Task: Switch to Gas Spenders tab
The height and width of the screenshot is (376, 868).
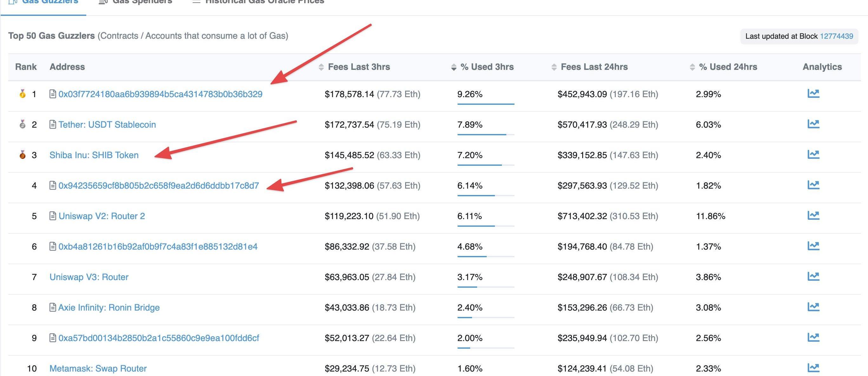Action: (135, 3)
